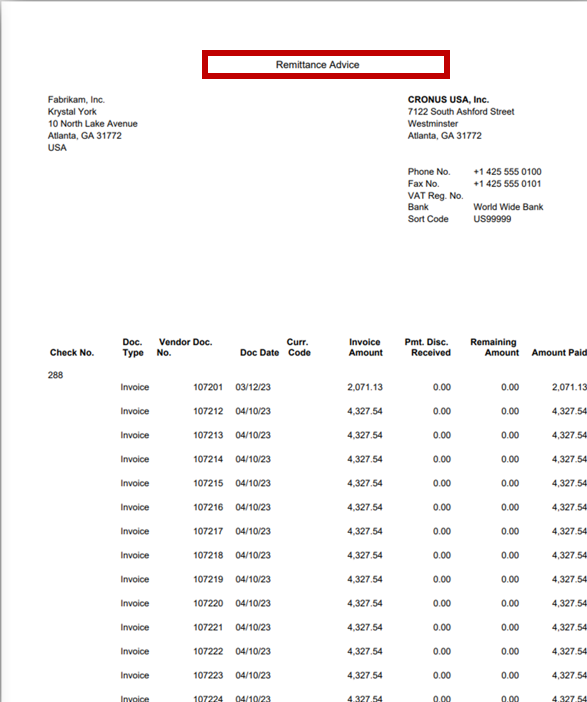
Task: Click the Vendor Doc. No. column header
Action: coord(184,347)
